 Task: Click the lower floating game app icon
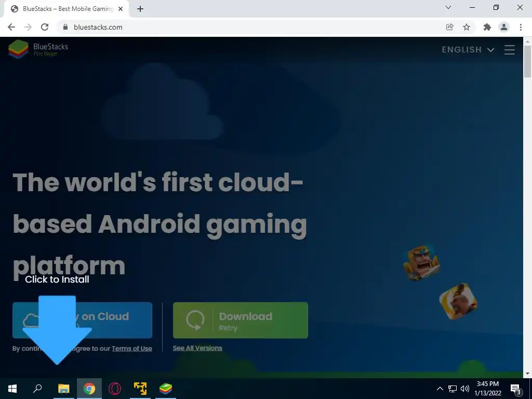(458, 302)
